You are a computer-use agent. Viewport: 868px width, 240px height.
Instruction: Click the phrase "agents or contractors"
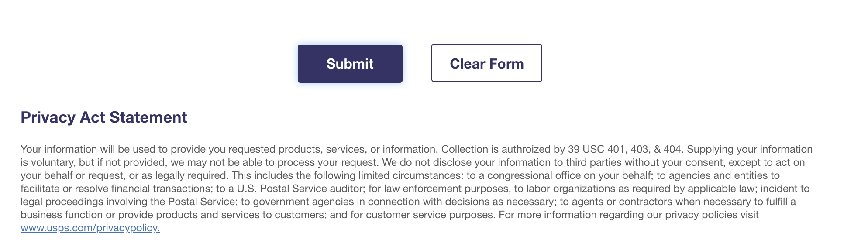(x=622, y=202)
